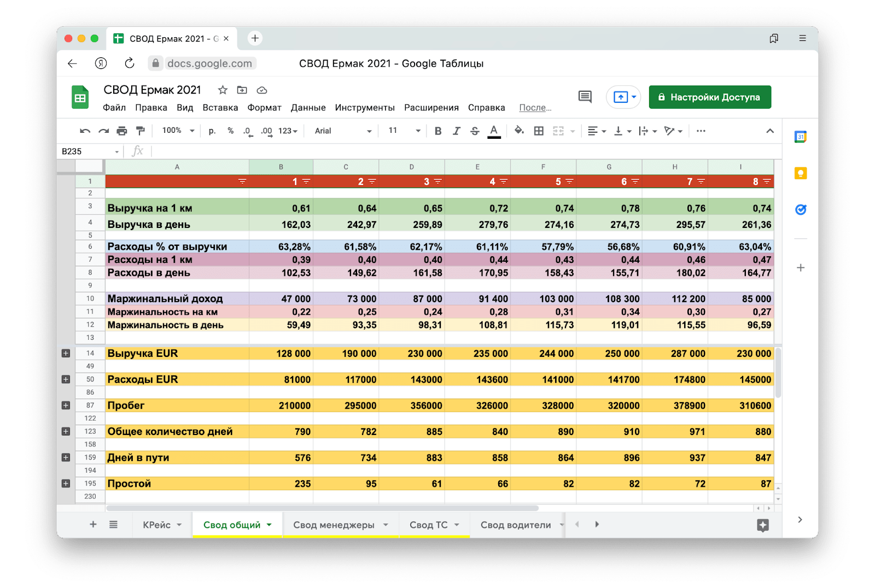Image resolution: width=875 pixels, height=588 pixels.
Task: Toggle strikethrough formatting
Action: (475, 131)
